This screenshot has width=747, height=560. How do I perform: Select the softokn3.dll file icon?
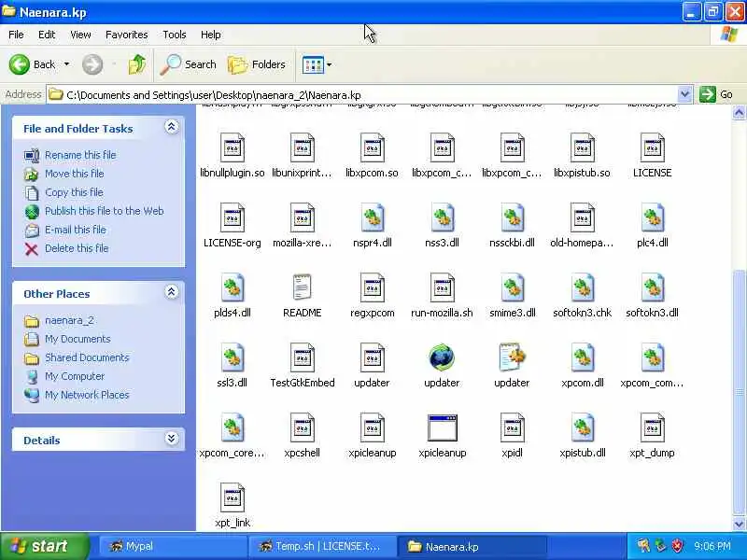[652, 287]
